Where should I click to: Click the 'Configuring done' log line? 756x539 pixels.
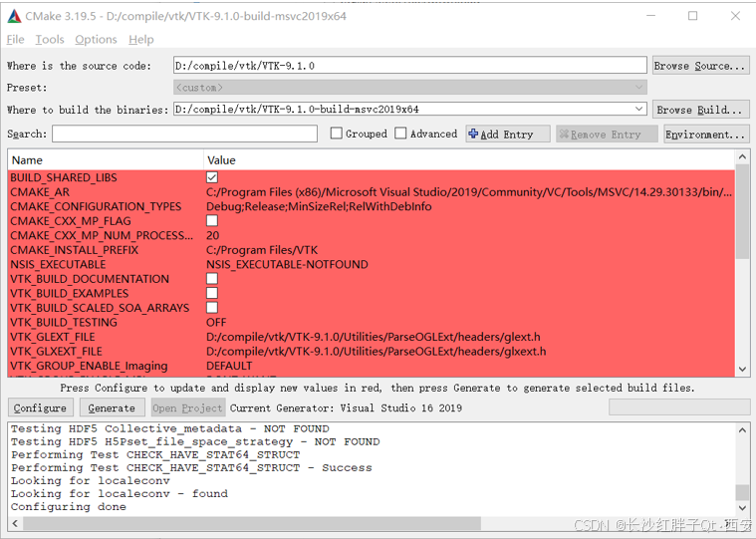(x=69, y=507)
